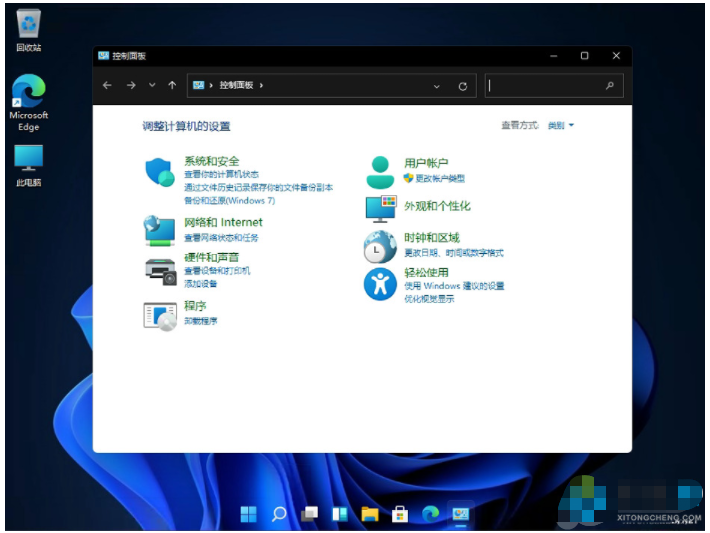Open the 硬件和声音 printer icon
This screenshot has height=533, width=710.
(160, 270)
